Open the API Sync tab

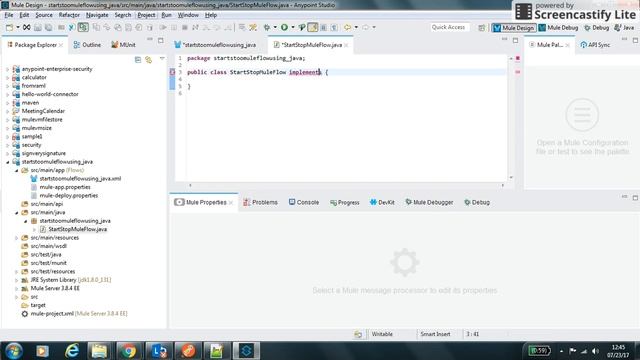pos(595,45)
